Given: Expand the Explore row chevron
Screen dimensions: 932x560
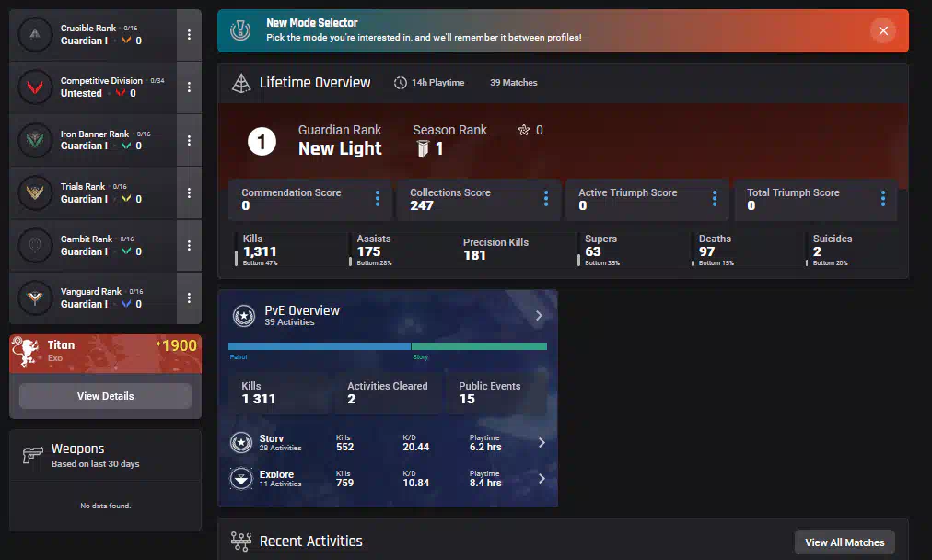Looking at the screenshot, I should click(x=542, y=479).
